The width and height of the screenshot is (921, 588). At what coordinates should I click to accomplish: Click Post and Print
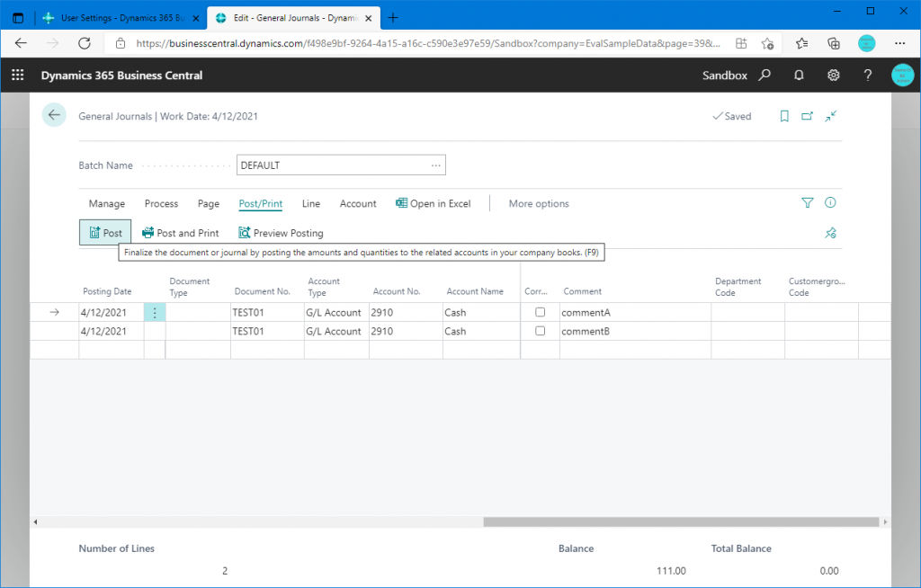coord(180,233)
